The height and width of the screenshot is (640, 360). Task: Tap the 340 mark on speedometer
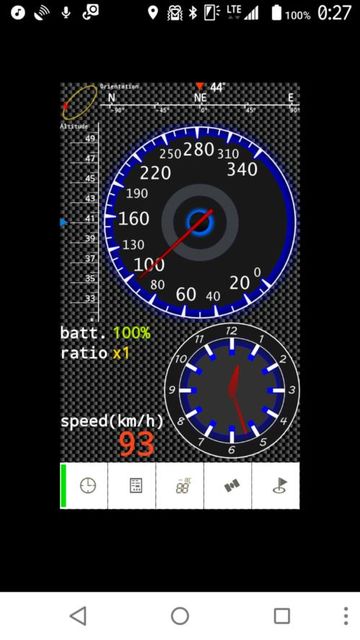242,169
